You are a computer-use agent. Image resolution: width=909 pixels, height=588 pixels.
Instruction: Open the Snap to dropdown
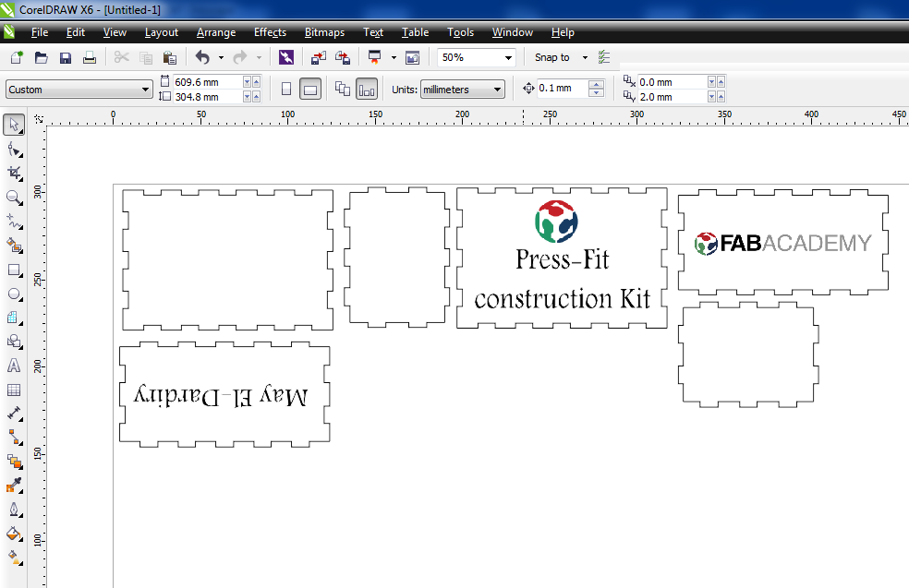[585, 57]
